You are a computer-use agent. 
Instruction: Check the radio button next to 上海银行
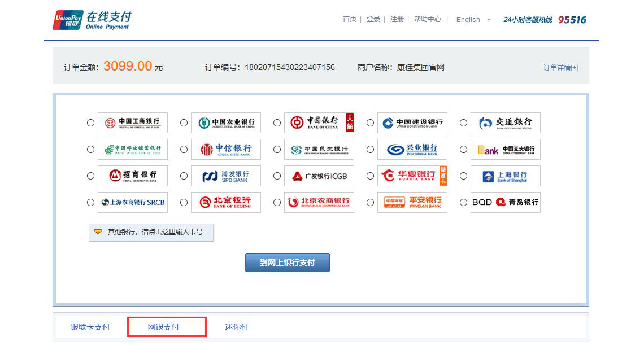pyautogui.click(x=464, y=176)
